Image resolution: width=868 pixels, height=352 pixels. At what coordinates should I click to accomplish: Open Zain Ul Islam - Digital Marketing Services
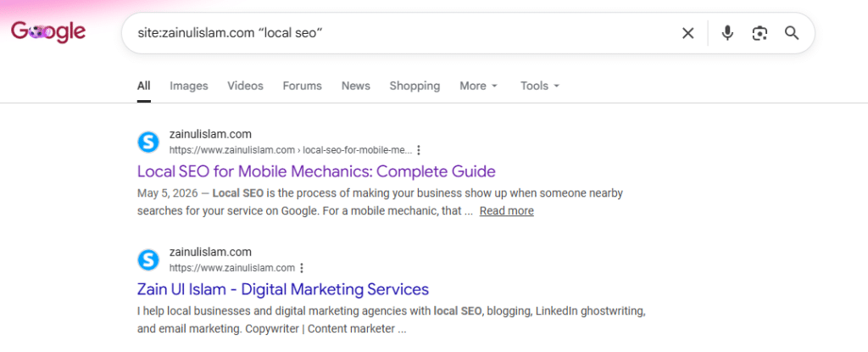coord(283,288)
